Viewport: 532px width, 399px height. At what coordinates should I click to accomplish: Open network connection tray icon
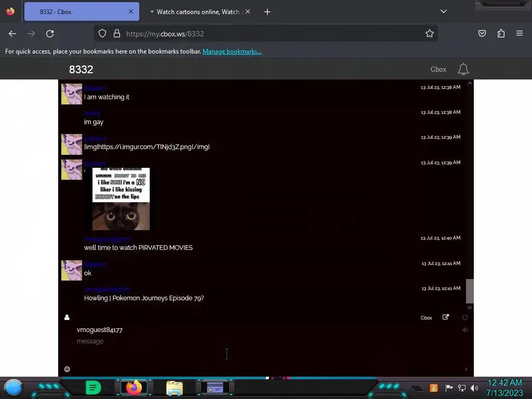click(x=462, y=388)
